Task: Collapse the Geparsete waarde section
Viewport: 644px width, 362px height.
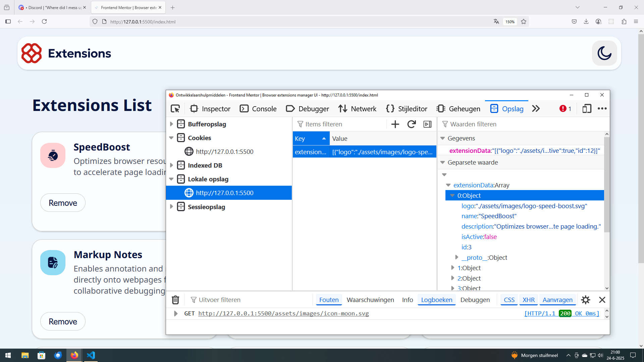Action: (443, 163)
